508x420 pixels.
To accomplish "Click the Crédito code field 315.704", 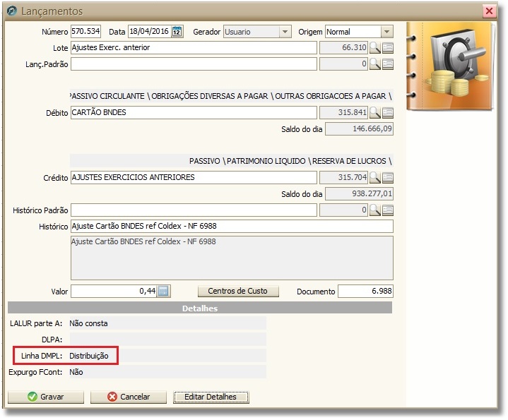I will point(343,177).
